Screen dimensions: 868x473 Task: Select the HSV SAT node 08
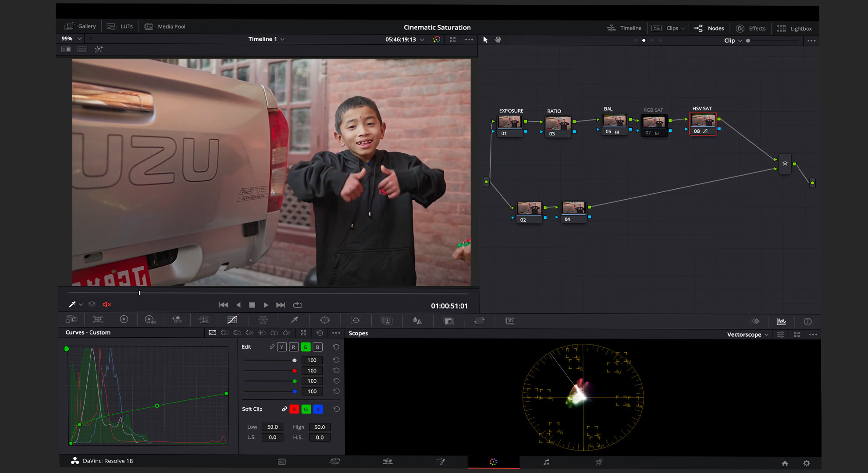click(703, 123)
